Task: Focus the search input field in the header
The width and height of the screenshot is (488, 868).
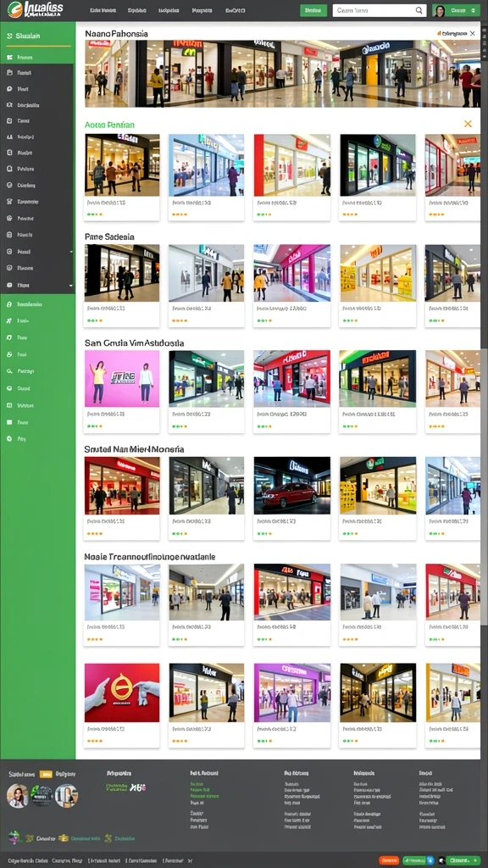Action: tap(374, 10)
